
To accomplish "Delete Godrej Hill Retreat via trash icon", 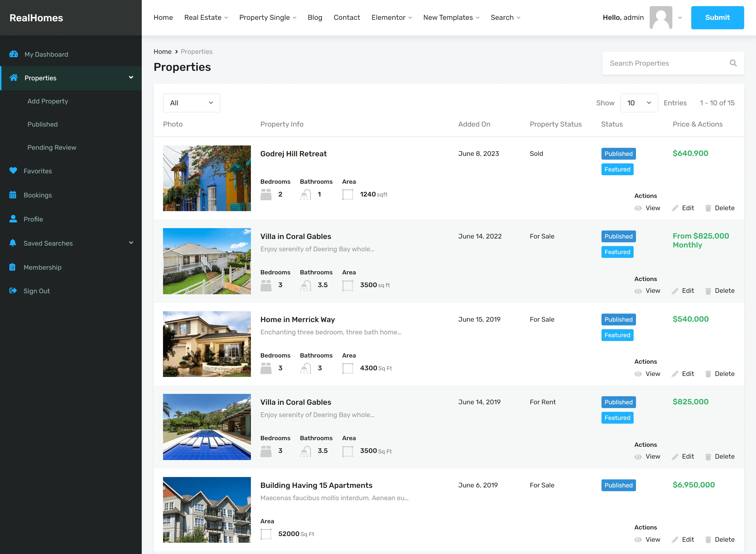I will 708,208.
